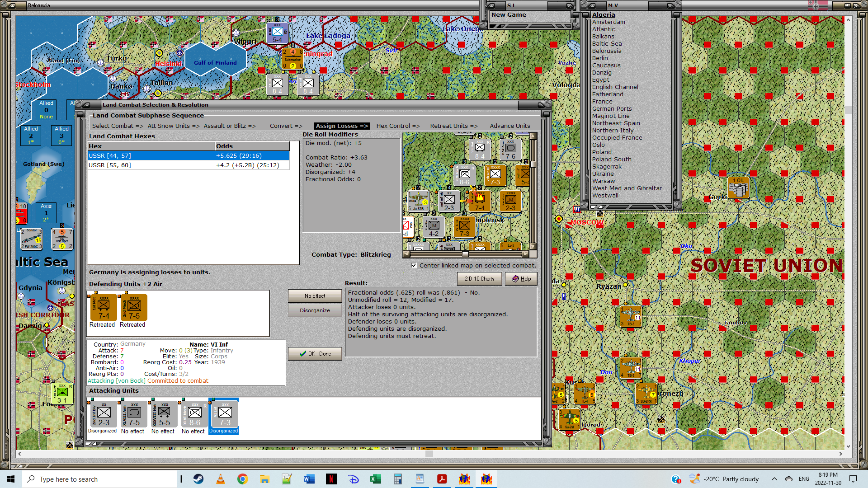Open the 2-D-10 Charts
868x488 pixels.
tap(479, 279)
